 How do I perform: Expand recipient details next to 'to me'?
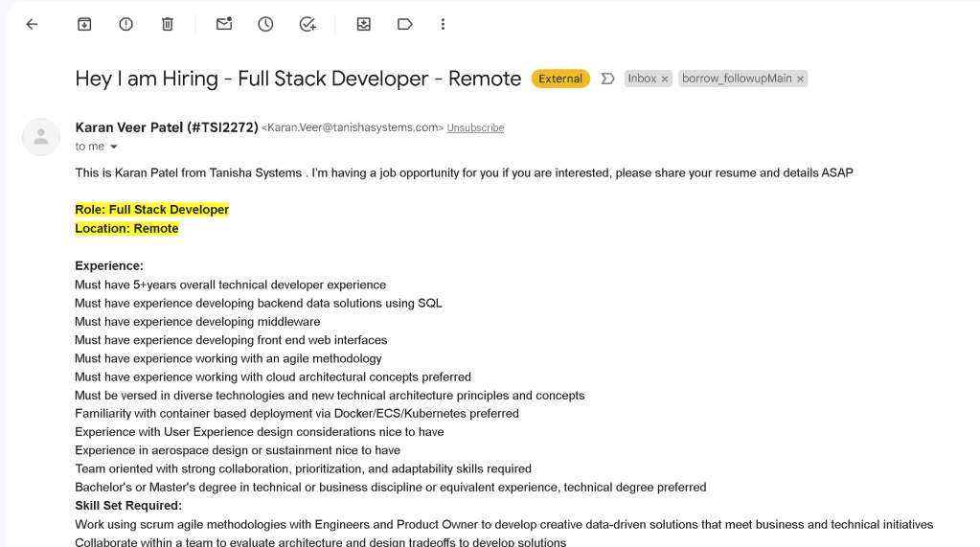click(114, 147)
